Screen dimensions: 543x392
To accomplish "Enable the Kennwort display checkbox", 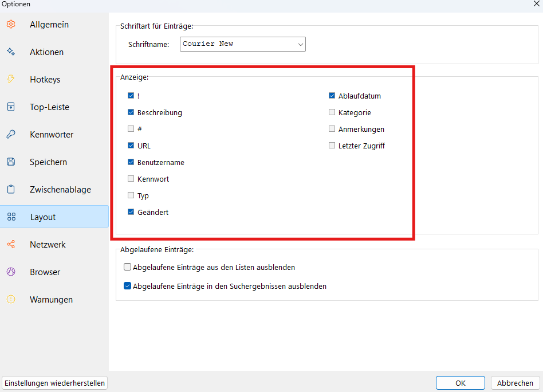I will coord(131,179).
